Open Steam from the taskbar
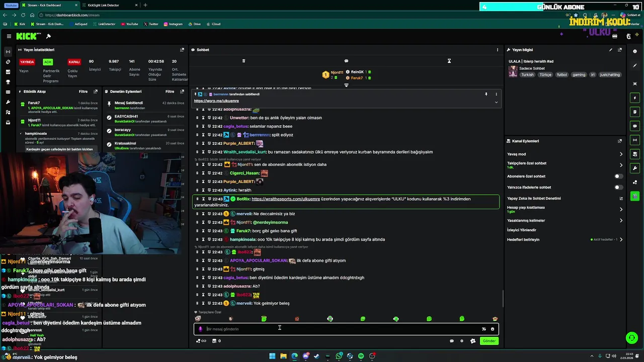 pyautogui.click(x=316, y=356)
